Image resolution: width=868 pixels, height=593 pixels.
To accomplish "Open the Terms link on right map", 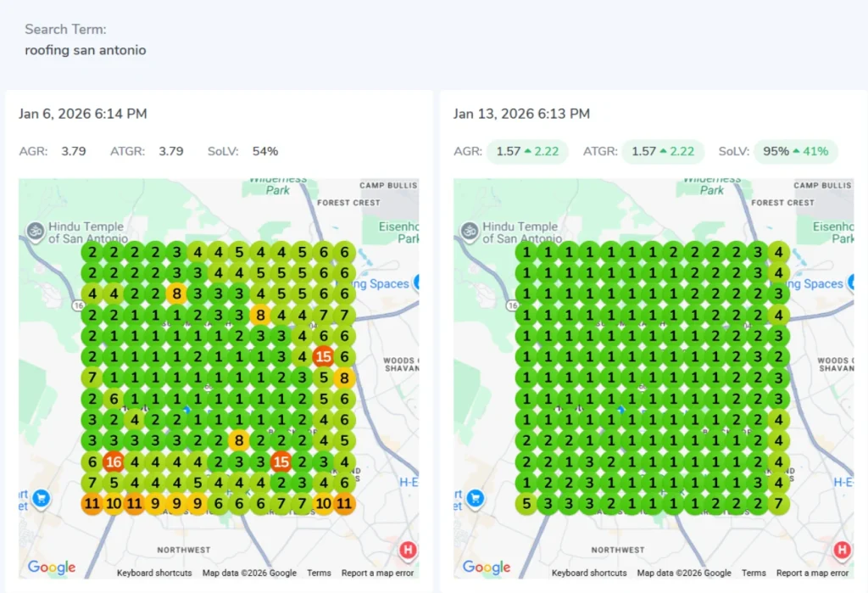I will pos(754,573).
